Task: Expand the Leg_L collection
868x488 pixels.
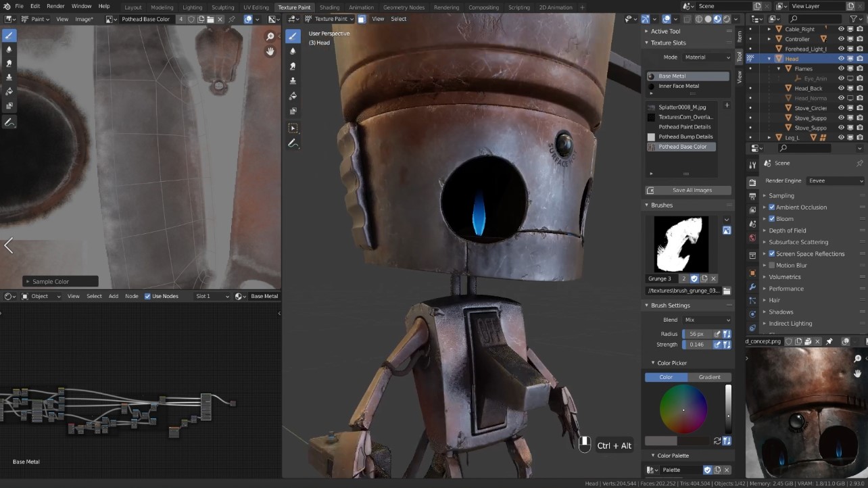Action: coord(769,136)
